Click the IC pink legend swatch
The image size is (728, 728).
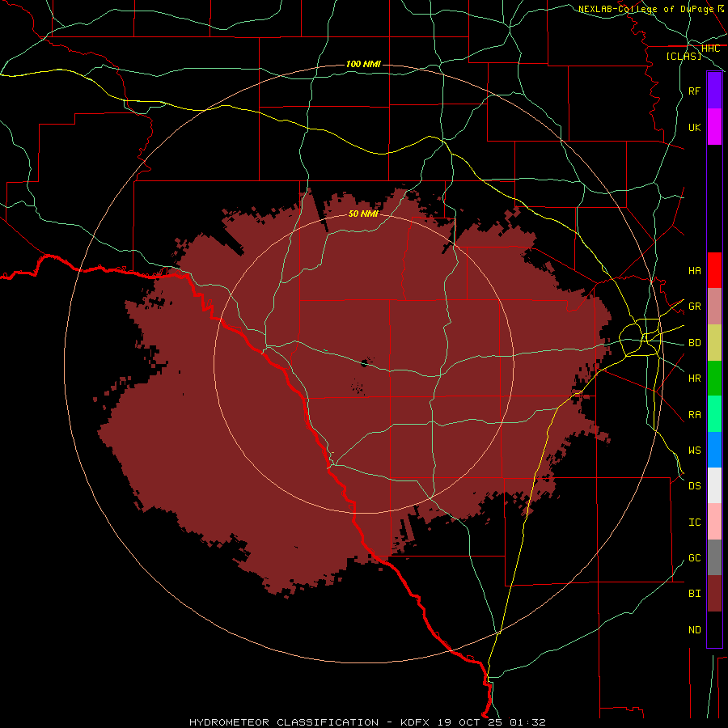point(714,522)
